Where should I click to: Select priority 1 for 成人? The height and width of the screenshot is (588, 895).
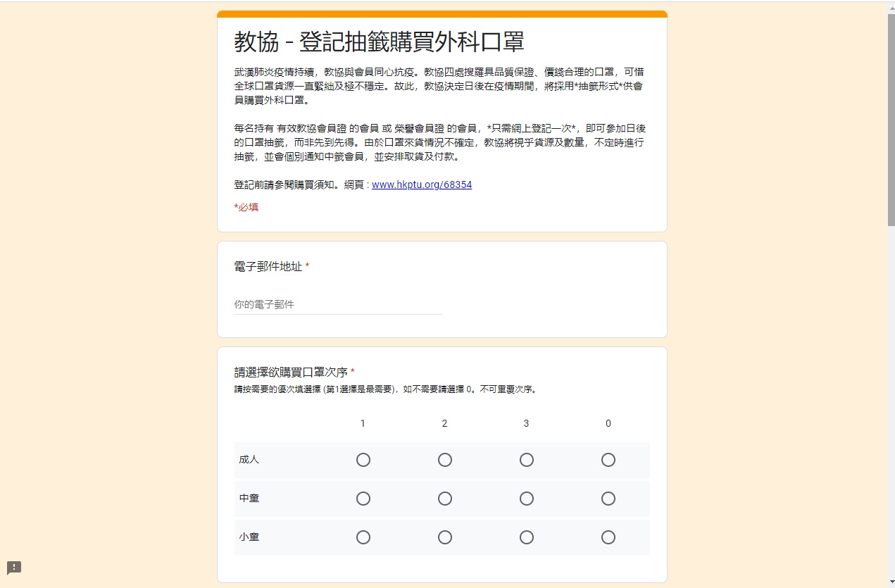pyautogui.click(x=363, y=460)
